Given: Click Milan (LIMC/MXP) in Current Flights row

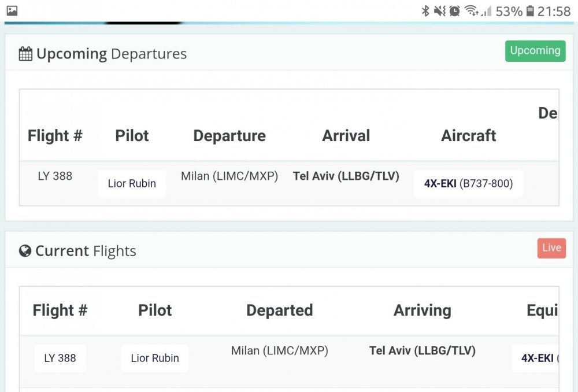Looking at the screenshot, I should click(279, 351).
